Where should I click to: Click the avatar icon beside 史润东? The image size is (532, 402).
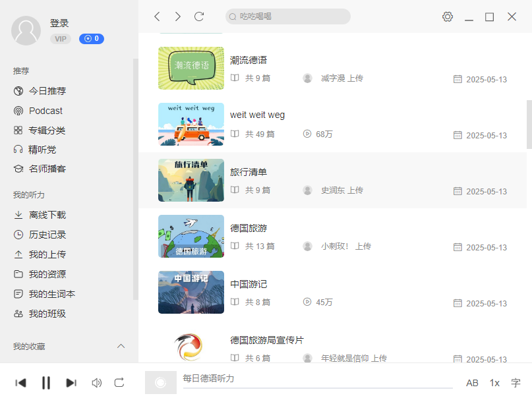[307, 190]
